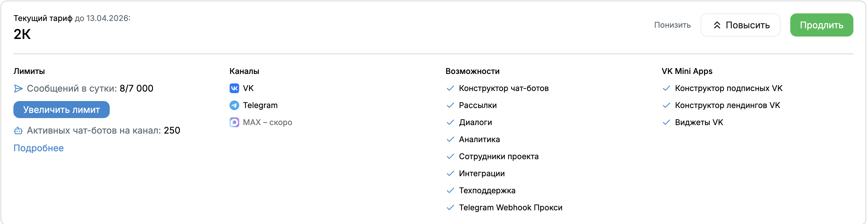Click the double chevron icon in Повысить
The height and width of the screenshot is (224, 868).
[x=717, y=25]
